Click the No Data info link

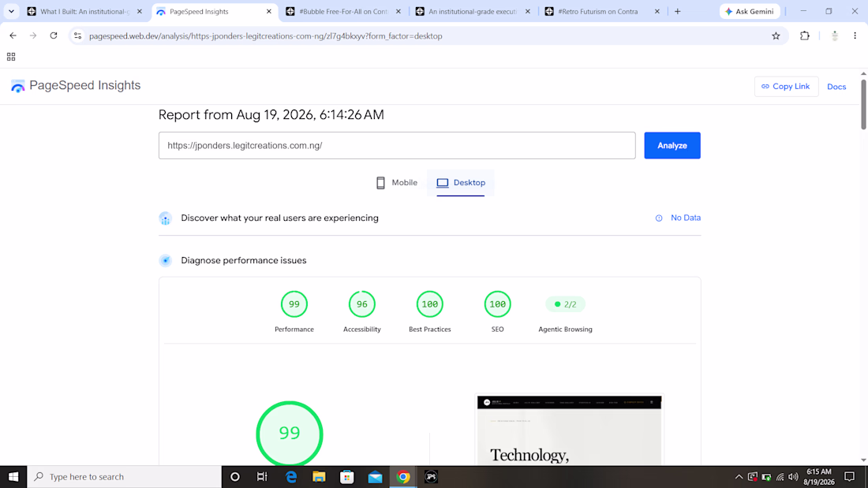click(x=678, y=218)
